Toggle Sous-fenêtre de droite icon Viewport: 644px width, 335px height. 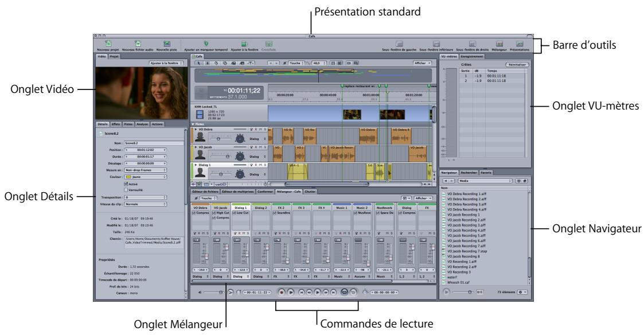coord(473,44)
